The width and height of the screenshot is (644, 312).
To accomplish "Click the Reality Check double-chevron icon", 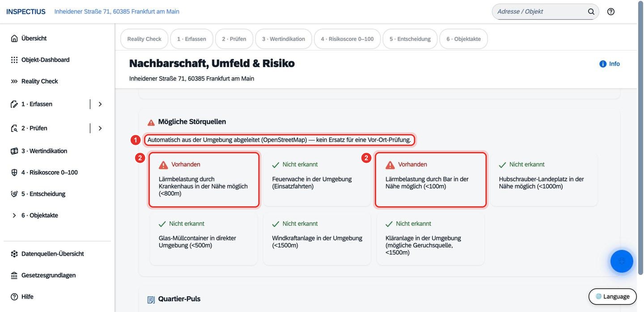I will pos(14,81).
